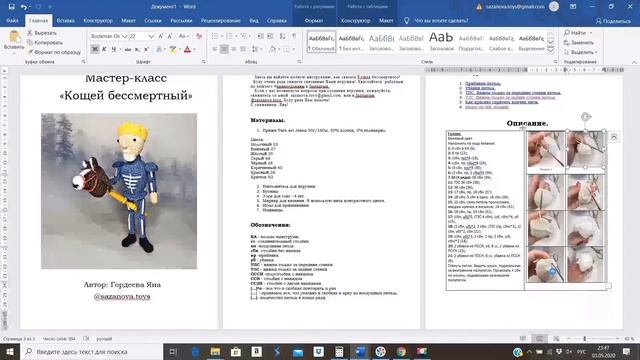Open File Explorer from the taskbar
The width and height of the screenshot is (640, 360).
tap(215, 351)
